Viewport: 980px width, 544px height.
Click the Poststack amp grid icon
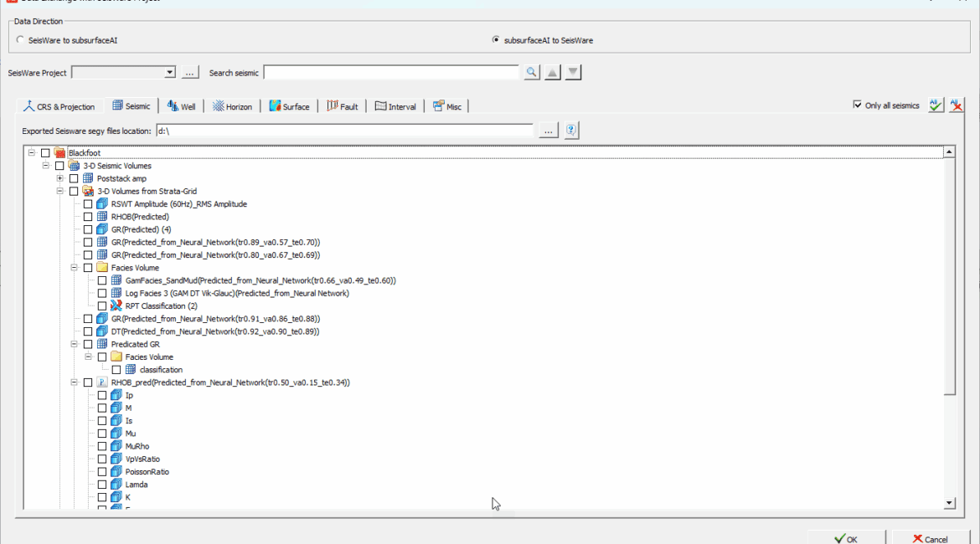click(x=88, y=178)
